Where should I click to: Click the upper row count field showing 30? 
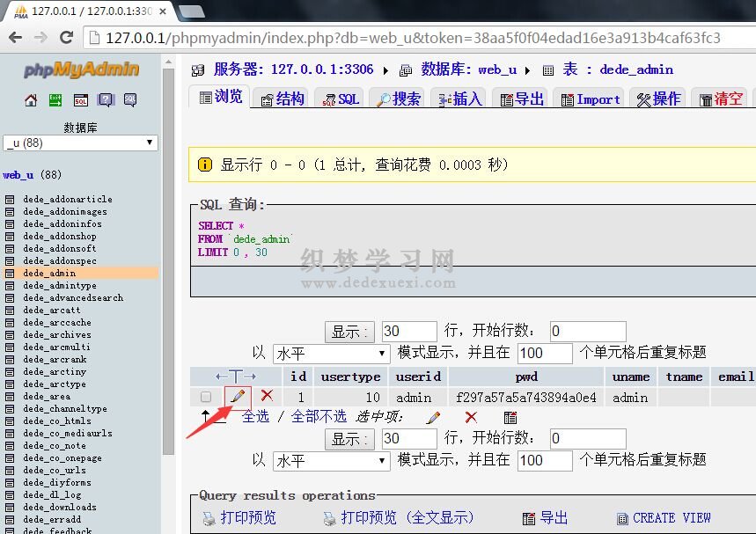click(x=409, y=332)
